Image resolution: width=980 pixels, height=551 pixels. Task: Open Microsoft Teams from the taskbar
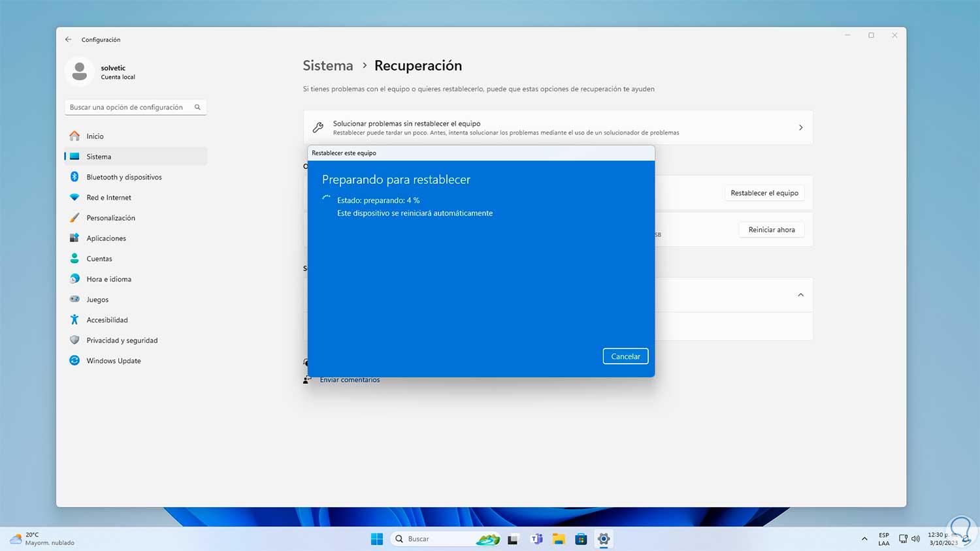(536, 539)
